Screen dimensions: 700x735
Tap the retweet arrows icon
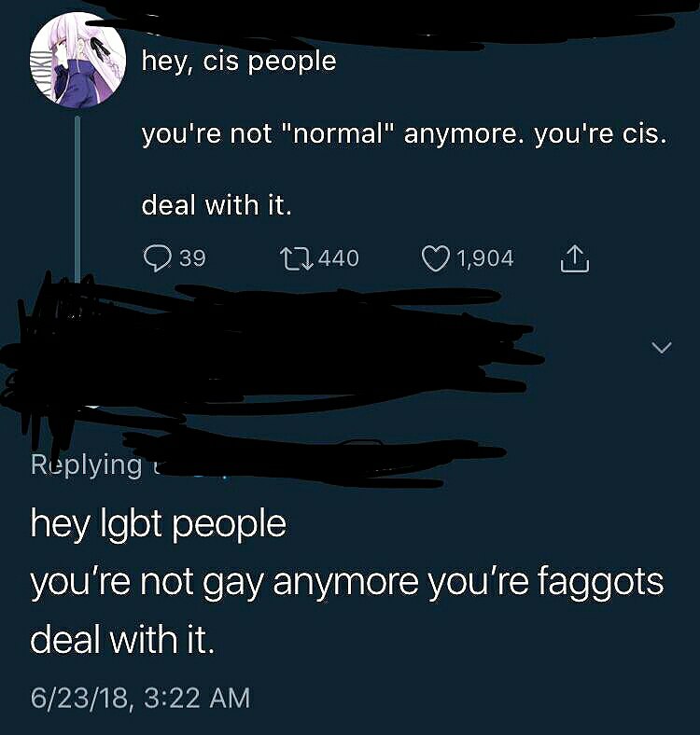(297, 258)
